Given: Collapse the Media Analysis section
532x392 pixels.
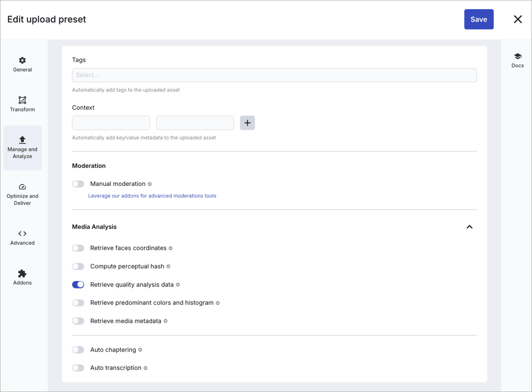Looking at the screenshot, I should tap(469, 227).
